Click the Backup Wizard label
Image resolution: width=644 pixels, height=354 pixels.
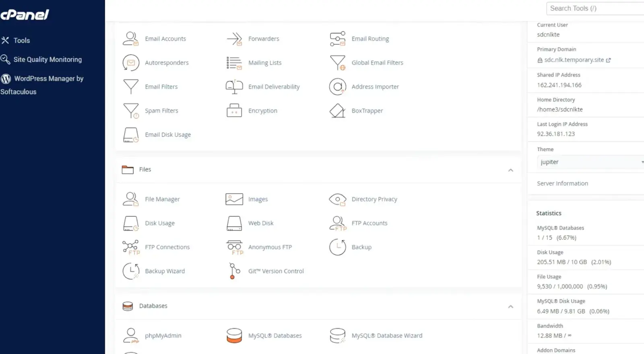coord(165,271)
